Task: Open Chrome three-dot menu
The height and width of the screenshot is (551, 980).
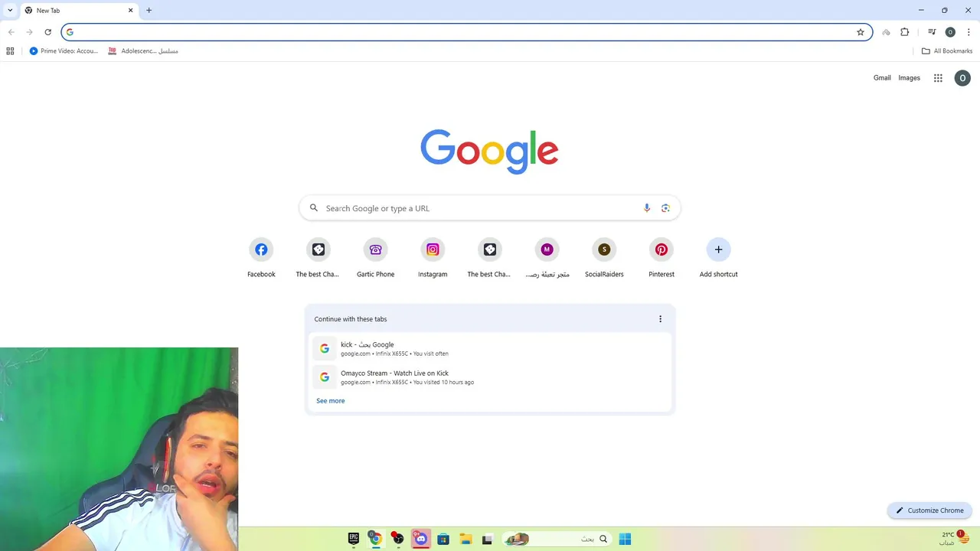Action: (969, 32)
